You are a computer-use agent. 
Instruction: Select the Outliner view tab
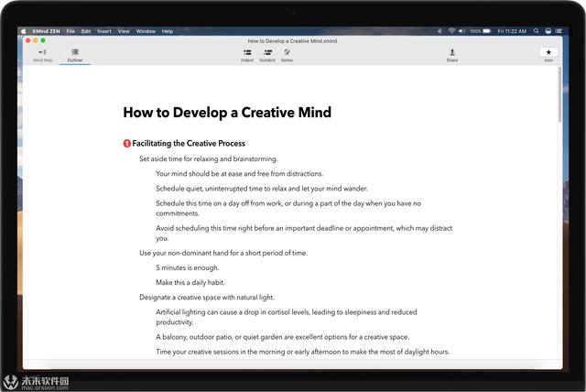(x=75, y=55)
